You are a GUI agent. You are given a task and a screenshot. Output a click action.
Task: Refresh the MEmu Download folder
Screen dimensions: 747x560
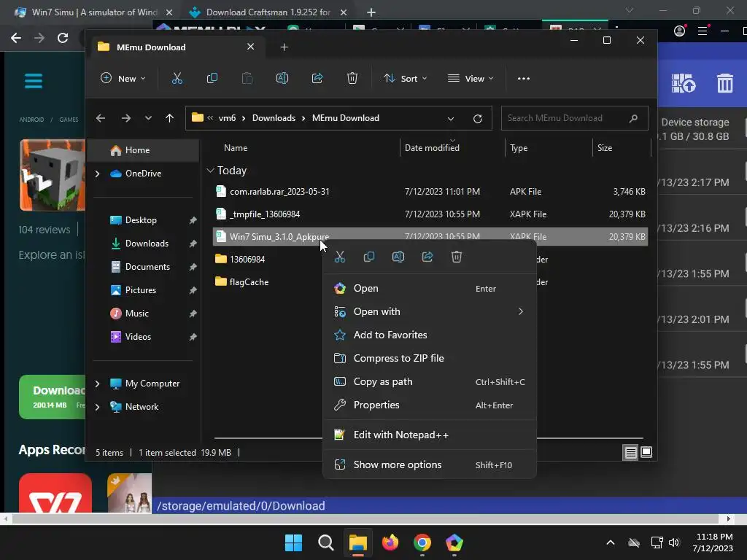(x=477, y=119)
